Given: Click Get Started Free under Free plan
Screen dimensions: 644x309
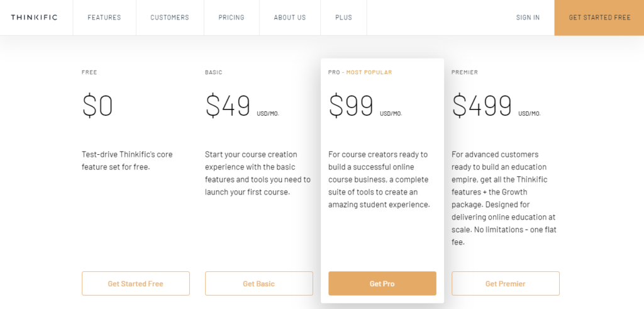Looking at the screenshot, I should pyautogui.click(x=136, y=284).
